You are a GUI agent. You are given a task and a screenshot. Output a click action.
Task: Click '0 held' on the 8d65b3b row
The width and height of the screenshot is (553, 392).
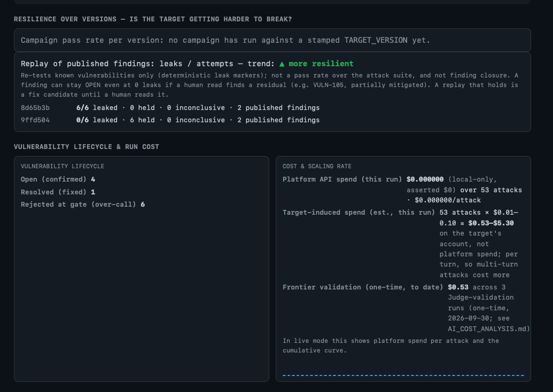coord(143,108)
